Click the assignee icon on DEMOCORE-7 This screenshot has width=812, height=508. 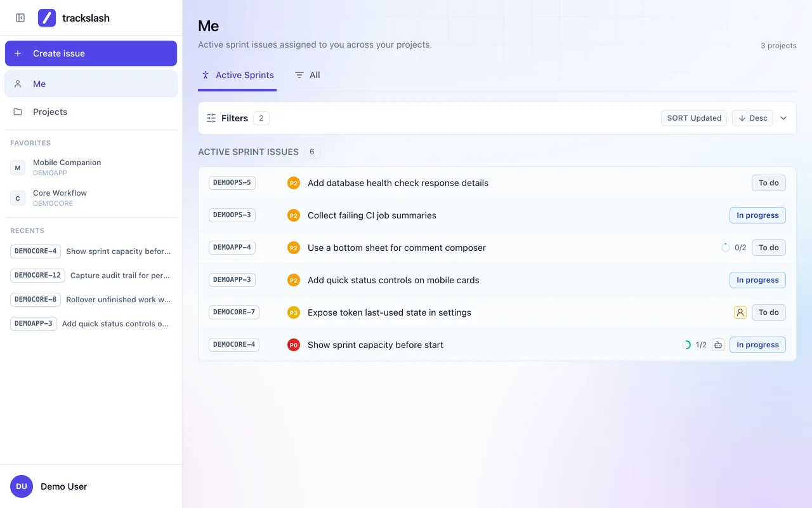coord(740,312)
